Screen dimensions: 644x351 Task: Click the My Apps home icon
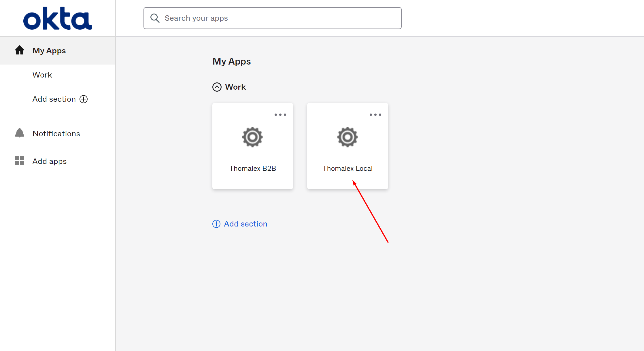[20, 50]
